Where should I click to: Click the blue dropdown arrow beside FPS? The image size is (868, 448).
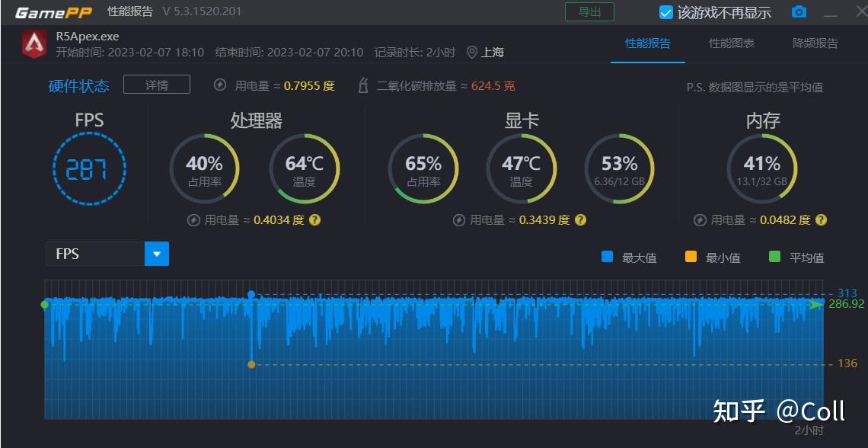click(156, 253)
